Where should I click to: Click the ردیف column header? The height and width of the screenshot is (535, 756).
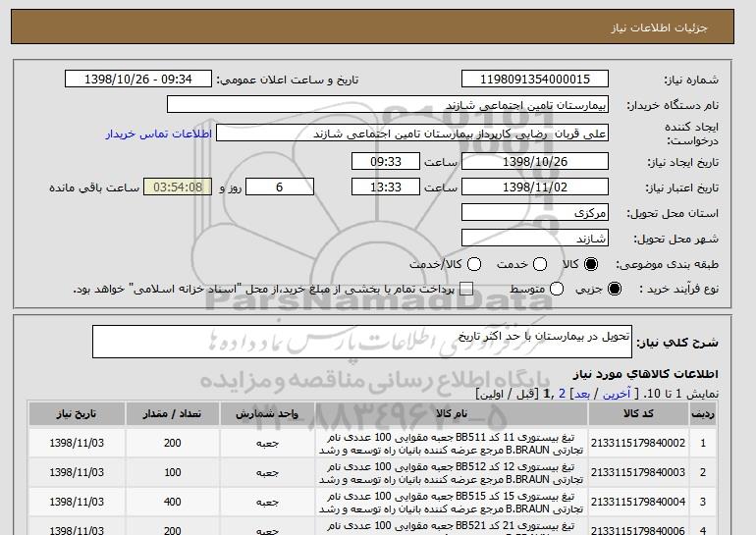[703, 414]
